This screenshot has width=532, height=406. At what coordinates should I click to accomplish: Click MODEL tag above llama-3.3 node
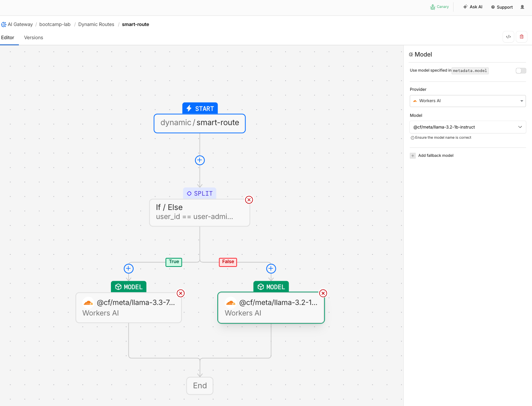coord(129,287)
